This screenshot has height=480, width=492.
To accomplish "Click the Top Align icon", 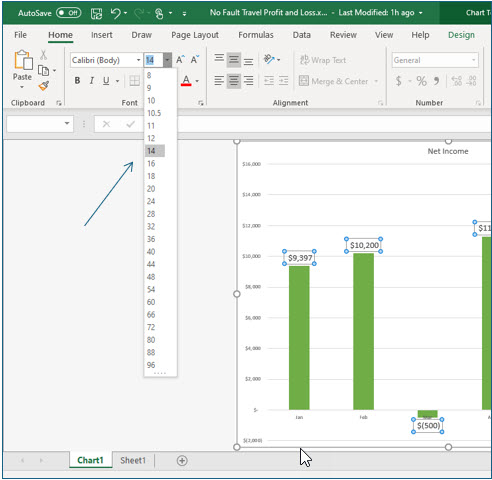I will point(219,59).
